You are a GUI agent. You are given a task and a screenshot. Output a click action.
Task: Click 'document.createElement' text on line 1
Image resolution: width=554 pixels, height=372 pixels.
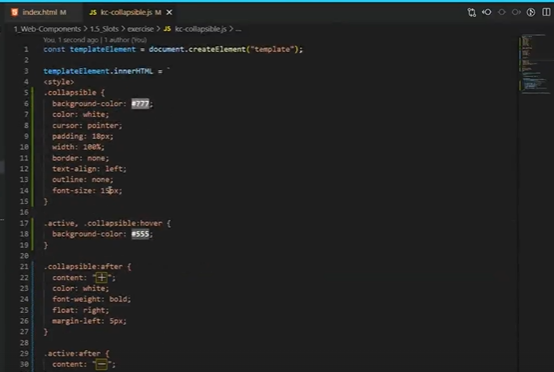coord(197,49)
